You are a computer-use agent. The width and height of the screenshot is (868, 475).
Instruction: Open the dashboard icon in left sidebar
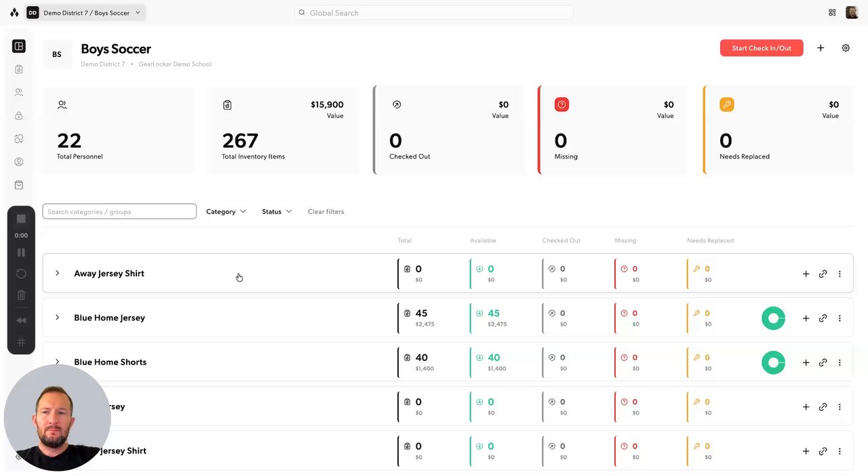tap(19, 46)
